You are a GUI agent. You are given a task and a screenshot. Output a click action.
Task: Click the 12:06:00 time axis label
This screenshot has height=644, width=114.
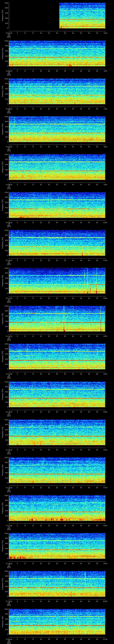[x=9, y=109]
